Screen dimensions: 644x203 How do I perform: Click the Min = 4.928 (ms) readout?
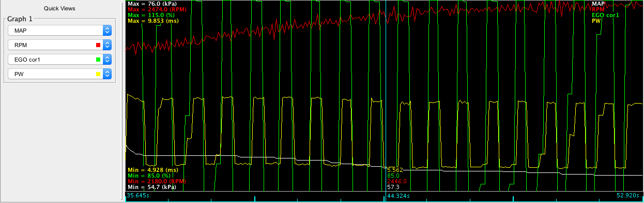152,170
